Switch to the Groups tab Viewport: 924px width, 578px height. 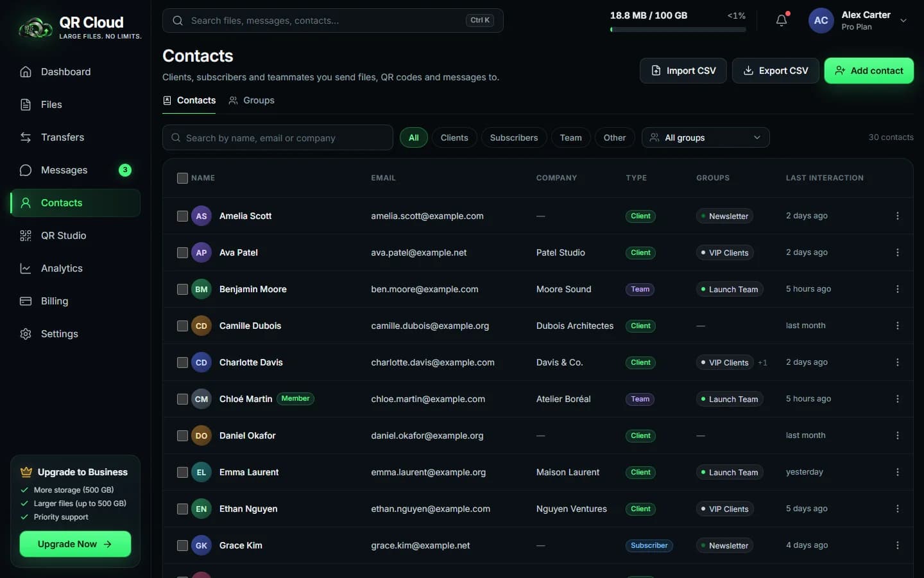(x=252, y=100)
